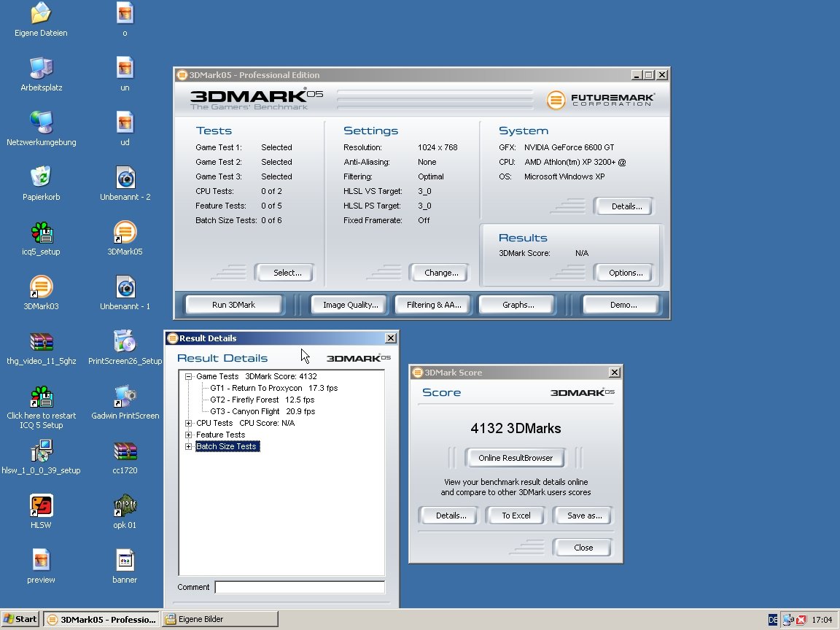Screen dimensions: 840x630
Task: Click Select... under Tests
Action: (x=287, y=273)
